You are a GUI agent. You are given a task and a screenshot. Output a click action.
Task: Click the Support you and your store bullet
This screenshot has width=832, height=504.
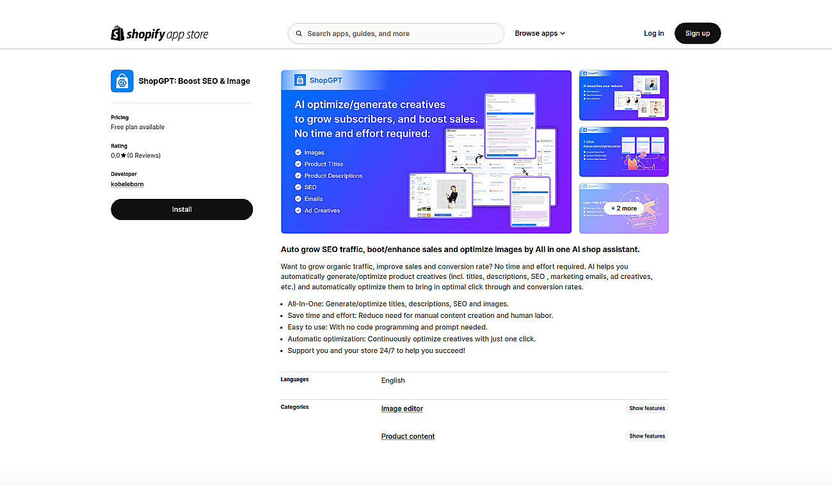(376, 350)
